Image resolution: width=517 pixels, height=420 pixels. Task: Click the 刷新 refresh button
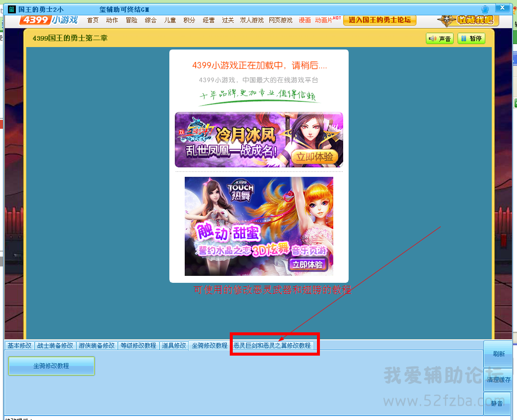click(499, 354)
